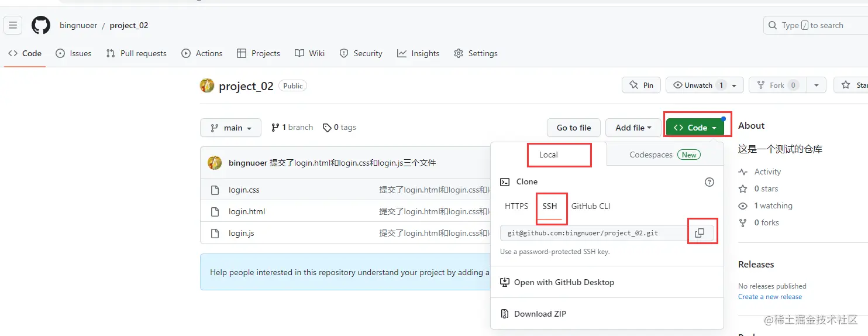
Task: Toggle the green Code dropdown button
Action: click(x=695, y=128)
